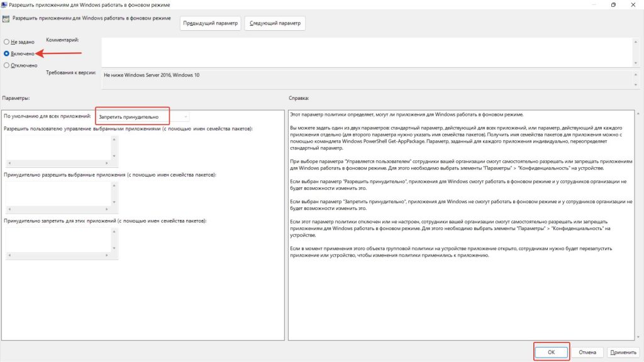Click the help paragraph starting 'Если выбран параметр "Запретить принудительно"'
The image size is (644, 362).
point(461,205)
